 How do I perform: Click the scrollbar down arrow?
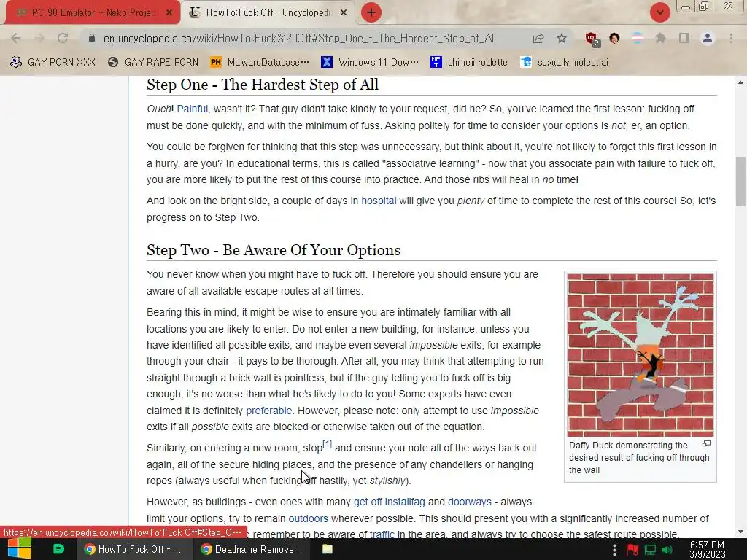click(x=740, y=532)
